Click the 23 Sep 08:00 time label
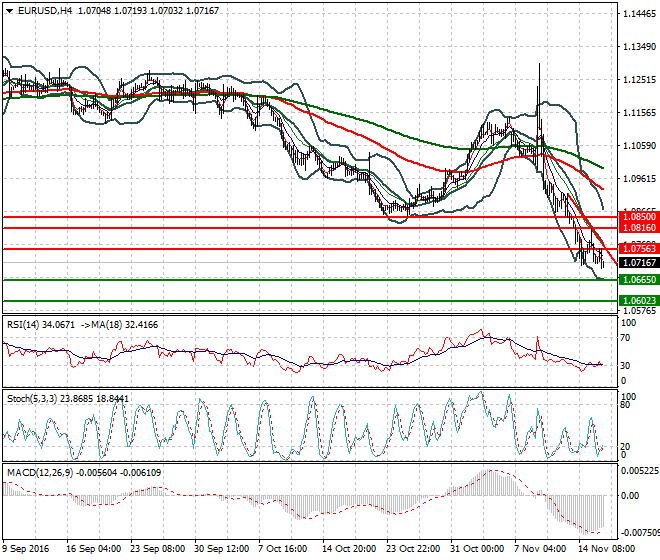660x560 pixels. click(x=158, y=549)
